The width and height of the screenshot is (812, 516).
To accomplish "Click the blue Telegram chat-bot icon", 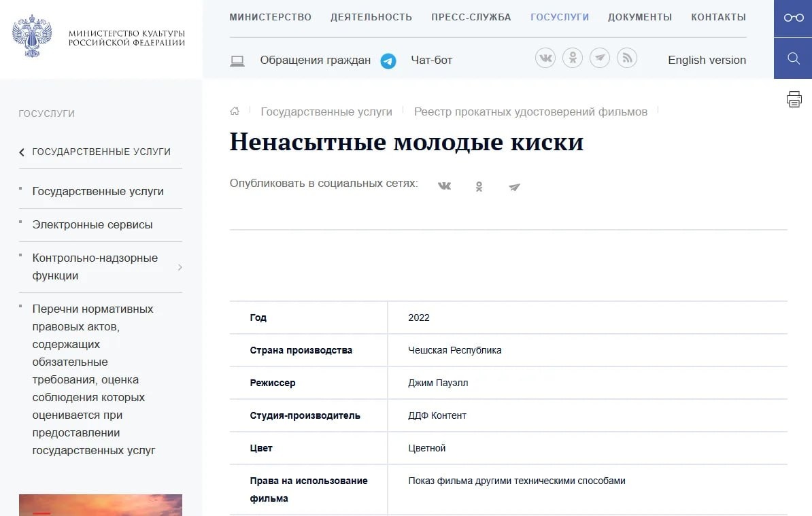I will point(388,61).
